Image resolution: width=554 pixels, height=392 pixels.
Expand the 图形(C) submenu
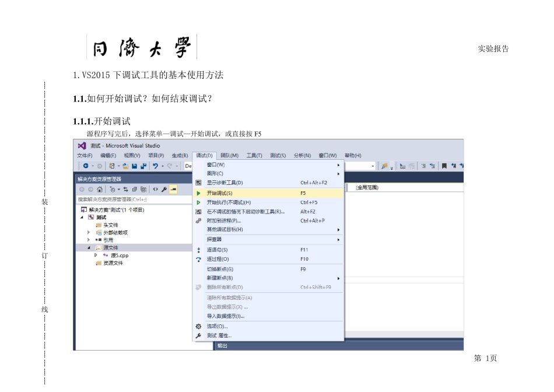click(x=268, y=174)
